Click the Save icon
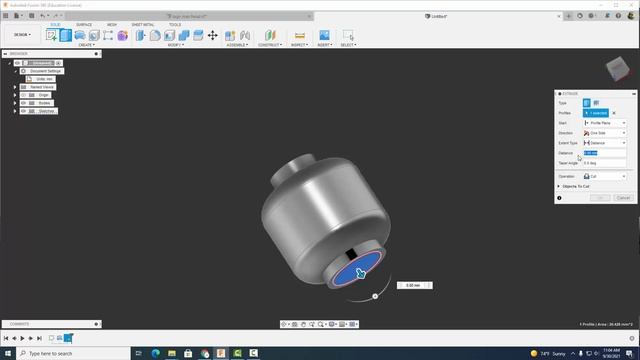This screenshot has width=640, height=360. tap(31, 16)
